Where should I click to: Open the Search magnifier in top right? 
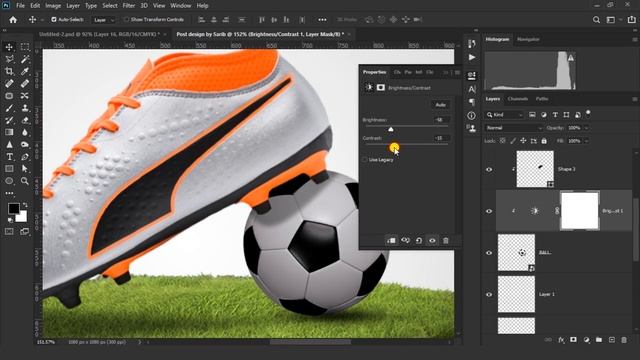(x=596, y=20)
